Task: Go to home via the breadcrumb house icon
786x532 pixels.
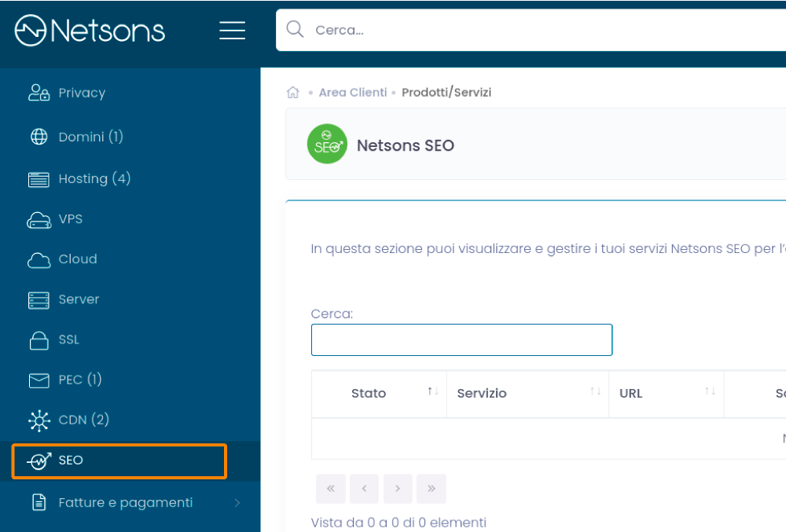Action: click(292, 92)
